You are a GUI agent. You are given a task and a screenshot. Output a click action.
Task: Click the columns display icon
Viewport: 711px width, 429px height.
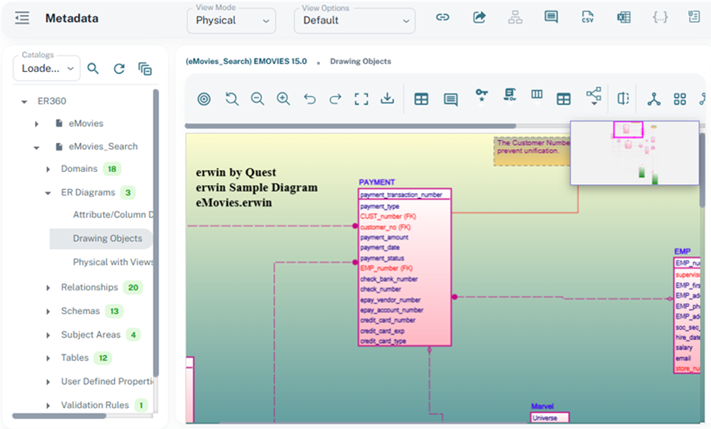coord(537,95)
